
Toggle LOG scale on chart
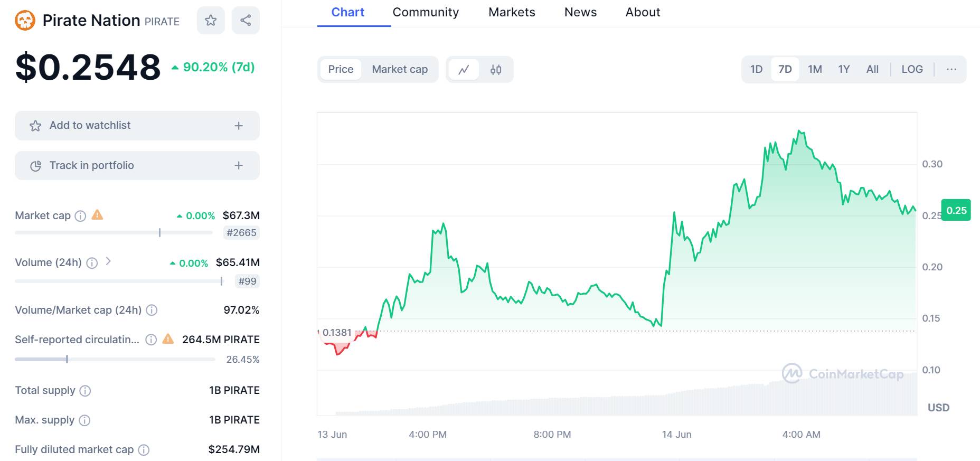point(912,69)
